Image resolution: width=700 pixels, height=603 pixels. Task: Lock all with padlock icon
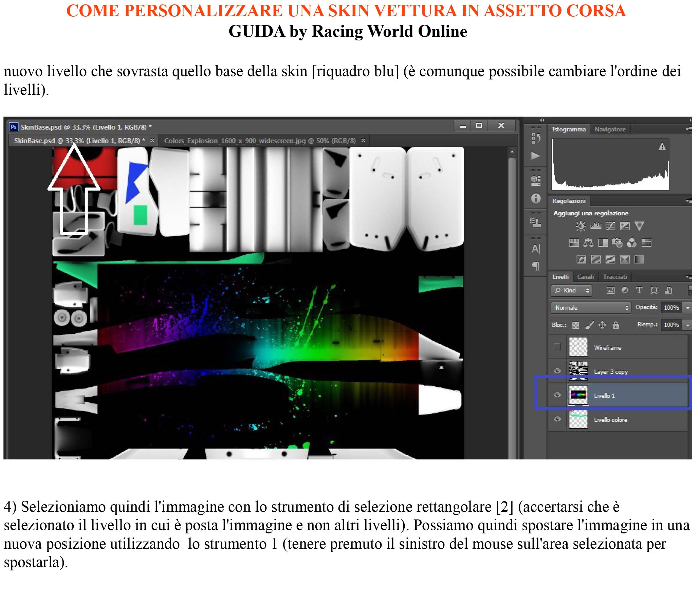[x=615, y=325]
